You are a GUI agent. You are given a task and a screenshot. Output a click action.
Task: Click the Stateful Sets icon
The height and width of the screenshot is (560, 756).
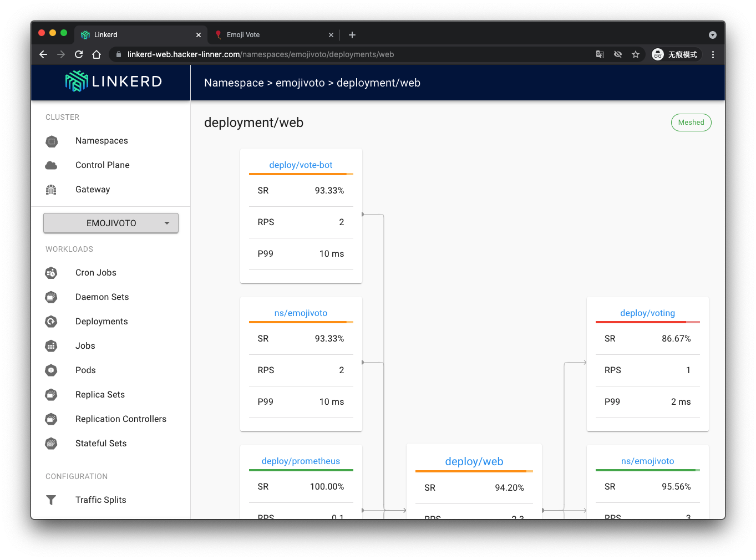(52, 444)
